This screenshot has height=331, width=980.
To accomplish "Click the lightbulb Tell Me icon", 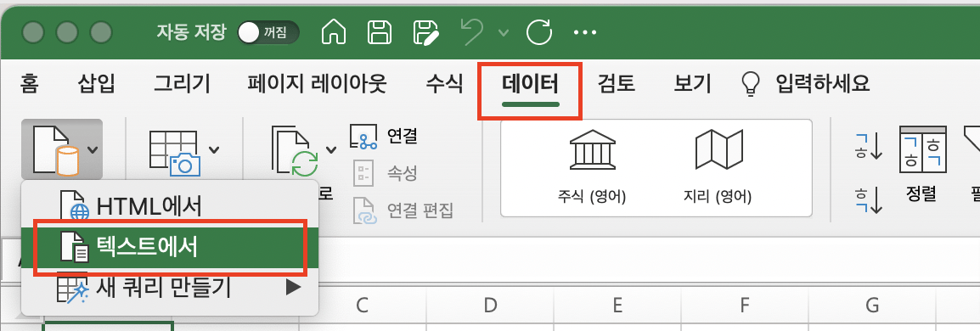I will coord(750,84).
